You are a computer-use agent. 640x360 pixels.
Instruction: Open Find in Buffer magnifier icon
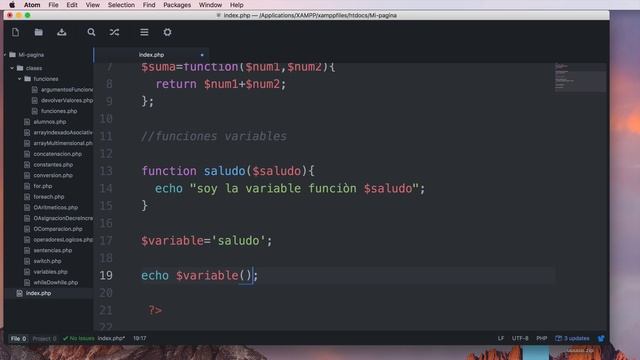click(x=91, y=32)
